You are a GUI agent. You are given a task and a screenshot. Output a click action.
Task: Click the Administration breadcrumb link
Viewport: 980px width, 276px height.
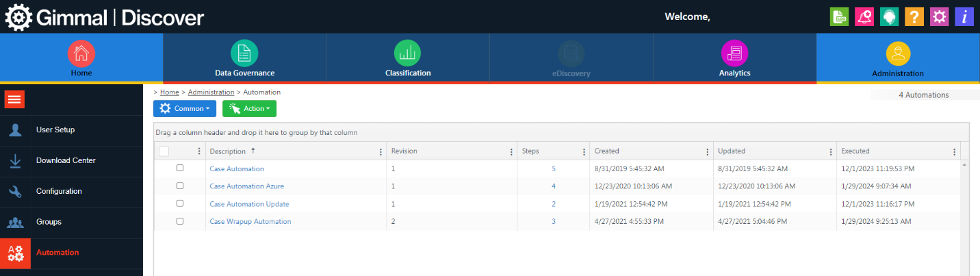tap(211, 92)
